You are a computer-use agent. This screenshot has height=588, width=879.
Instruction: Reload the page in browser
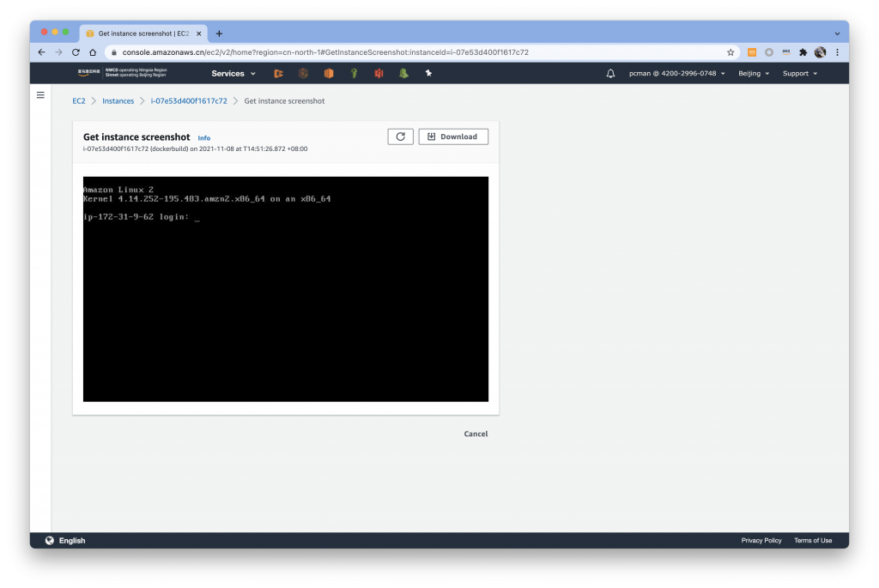[x=76, y=52]
